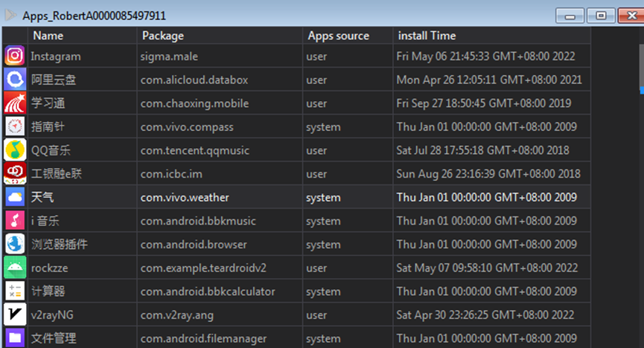Viewport: 644px width, 348px height.
Task: Click the Sat Apr 30 23:26:25 install time
Action: pyautogui.click(x=492, y=315)
